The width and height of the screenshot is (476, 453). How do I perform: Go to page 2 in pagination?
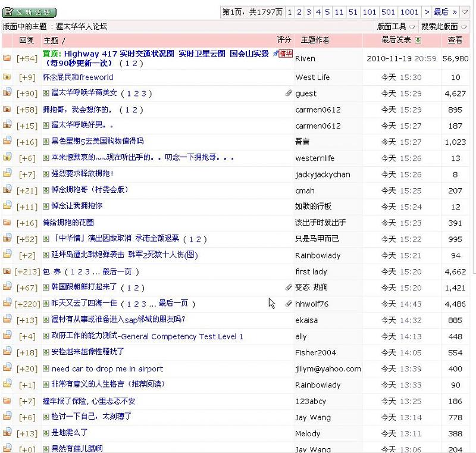[x=299, y=12]
